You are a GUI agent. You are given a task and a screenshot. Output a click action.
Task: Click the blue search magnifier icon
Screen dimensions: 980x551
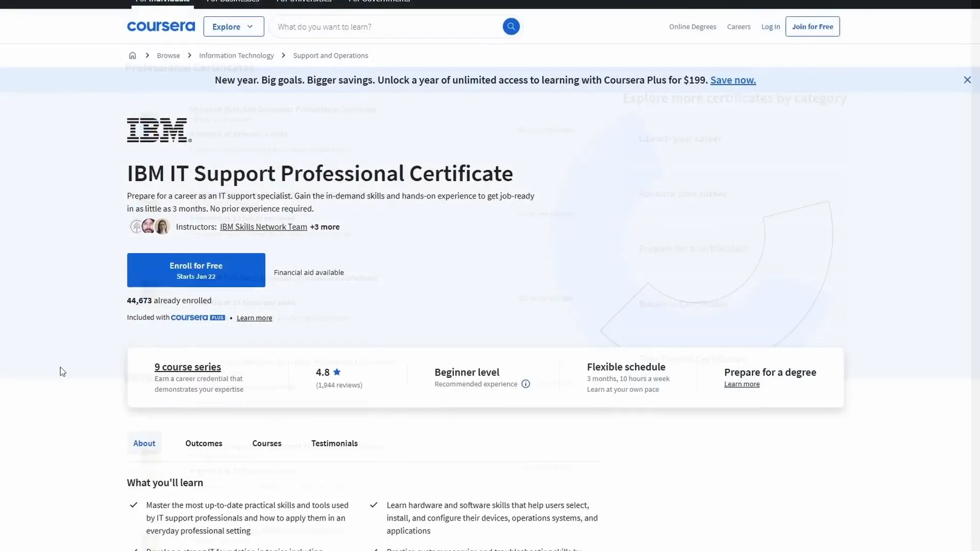(511, 27)
